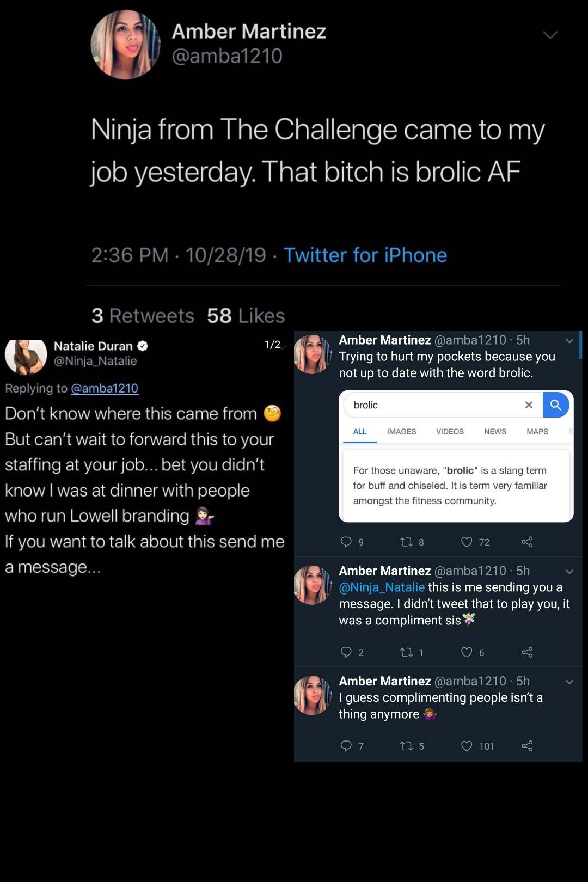The width and height of the screenshot is (588, 882).
Task: Open the menu chevron on the last tweet
Action: coord(569,681)
